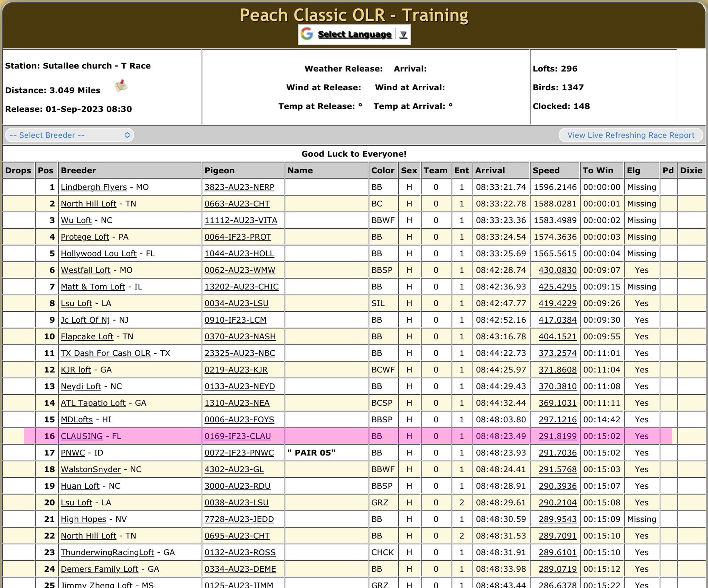The image size is (708, 588).
Task: Click View Live Refreshing Race Report button
Action: point(631,135)
